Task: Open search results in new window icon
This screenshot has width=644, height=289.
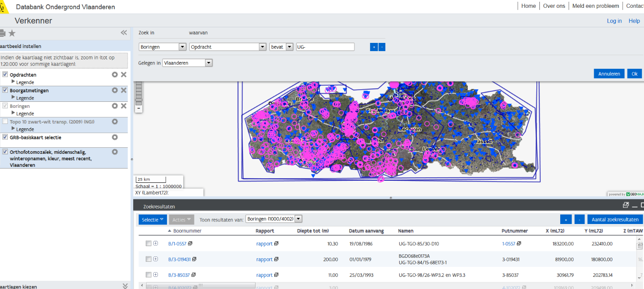Action: (x=626, y=205)
